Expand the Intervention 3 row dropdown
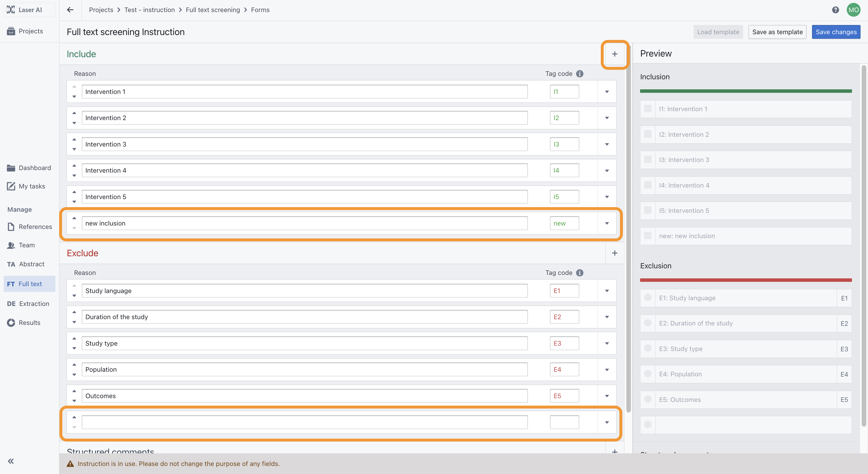This screenshot has width=868, height=474. (607, 144)
